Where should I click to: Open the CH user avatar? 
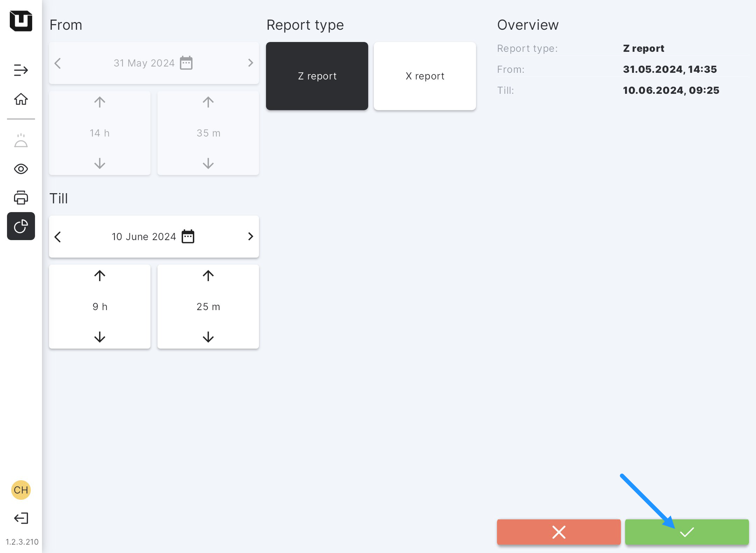coord(21,490)
